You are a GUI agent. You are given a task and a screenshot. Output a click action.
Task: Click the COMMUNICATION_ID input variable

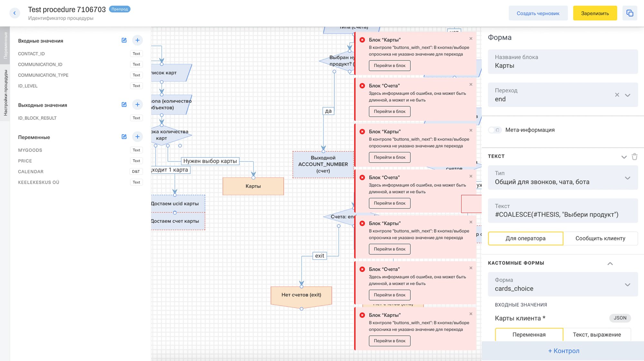(x=40, y=64)
